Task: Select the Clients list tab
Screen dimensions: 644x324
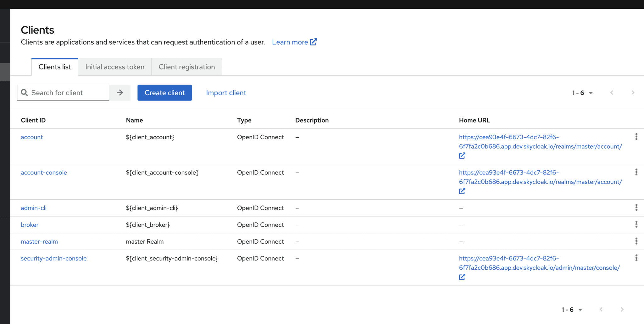Action: 55,67
